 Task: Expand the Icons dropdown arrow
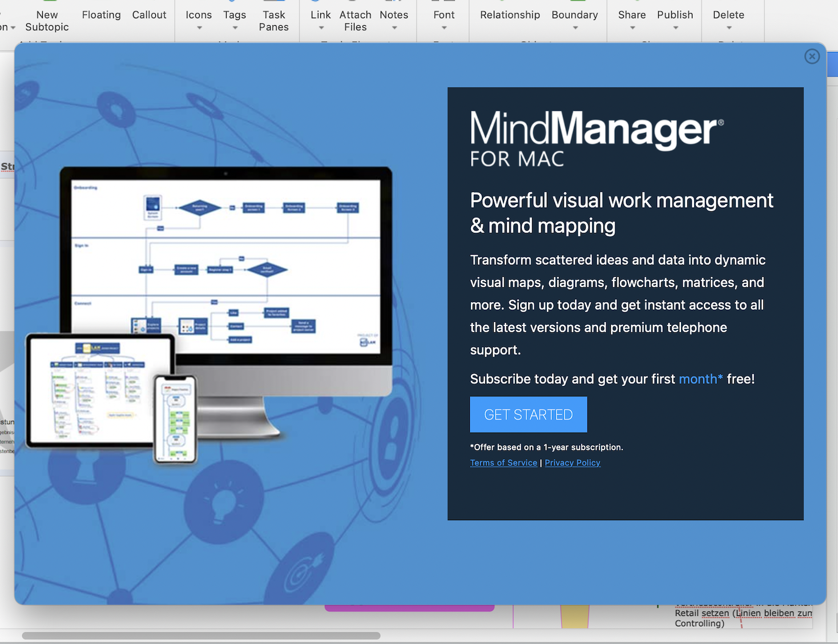click(199, 28)
